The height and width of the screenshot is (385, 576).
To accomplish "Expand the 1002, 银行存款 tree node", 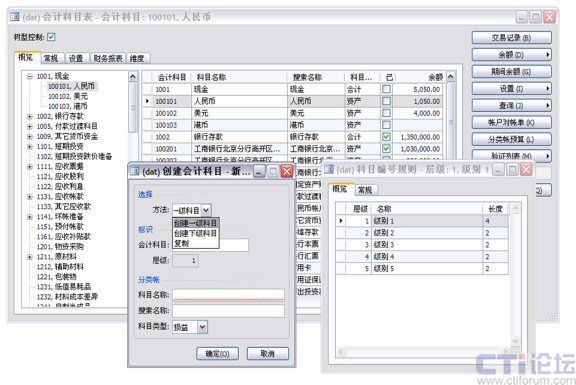I will coord(29,116).
